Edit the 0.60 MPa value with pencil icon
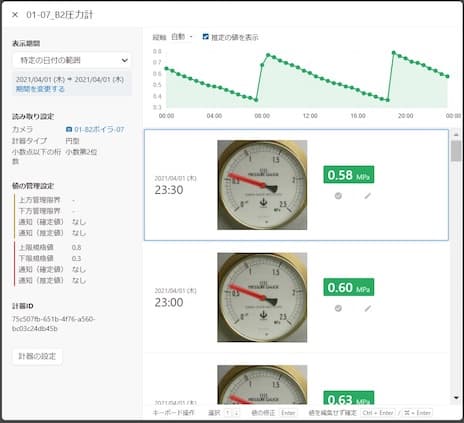Screen dimensions: 464x423 click(367, 308)
